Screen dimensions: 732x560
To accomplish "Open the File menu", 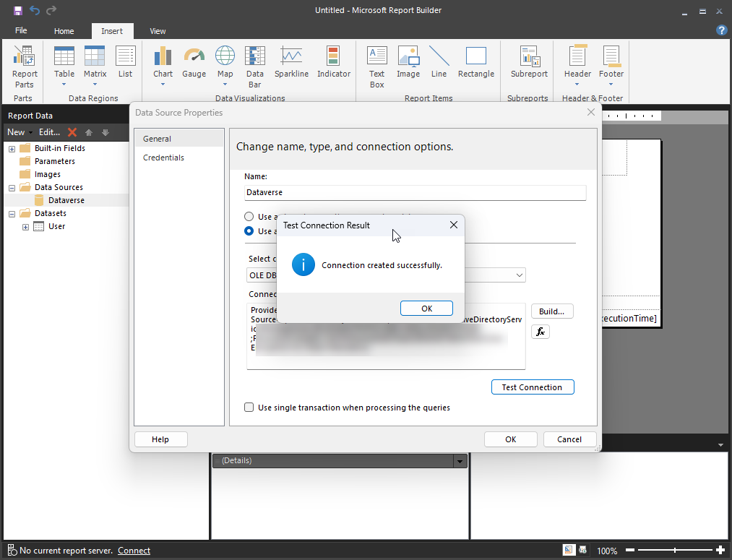I will point(21,30).
